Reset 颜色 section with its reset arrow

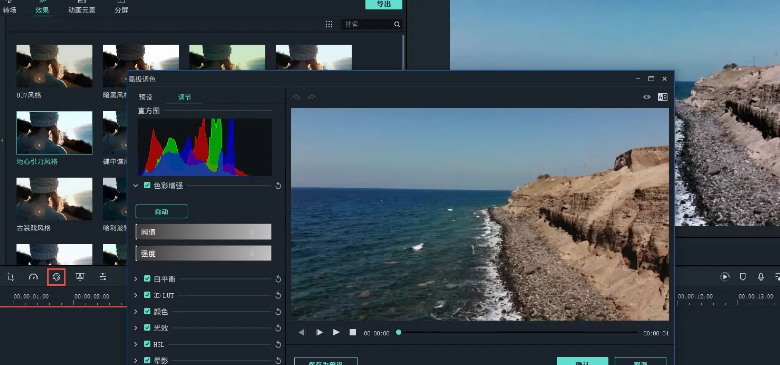tap(278, 312)
